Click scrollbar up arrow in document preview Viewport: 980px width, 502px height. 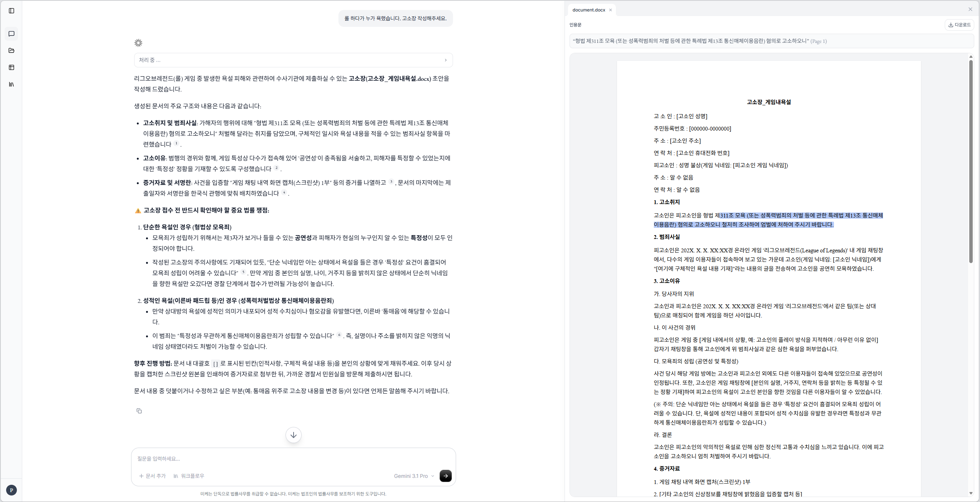click(971, 57)
